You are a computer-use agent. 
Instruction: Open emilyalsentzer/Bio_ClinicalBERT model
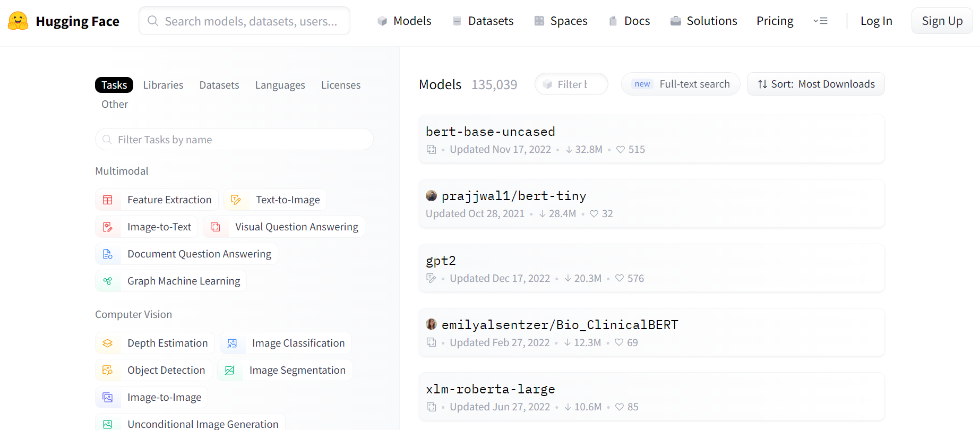click(x=652, y=332)
